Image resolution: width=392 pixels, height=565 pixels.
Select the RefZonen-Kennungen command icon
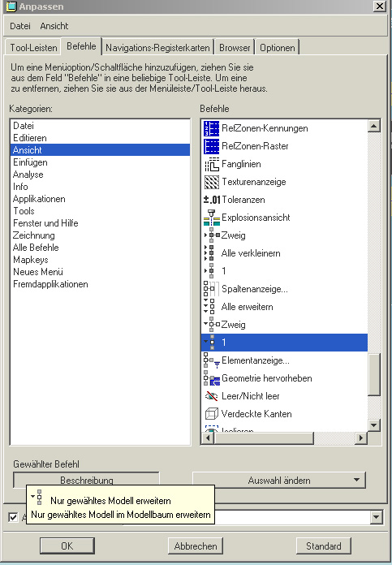point(212,128)
